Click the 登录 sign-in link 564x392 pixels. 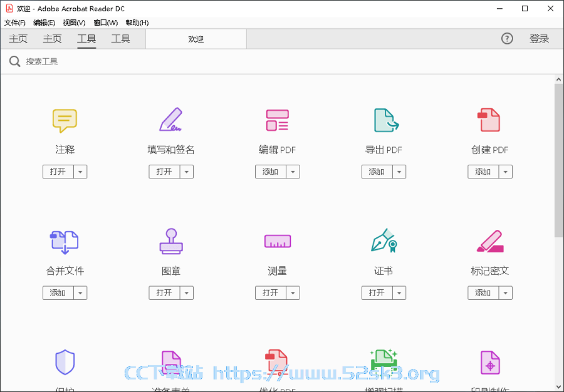[539, 38]
